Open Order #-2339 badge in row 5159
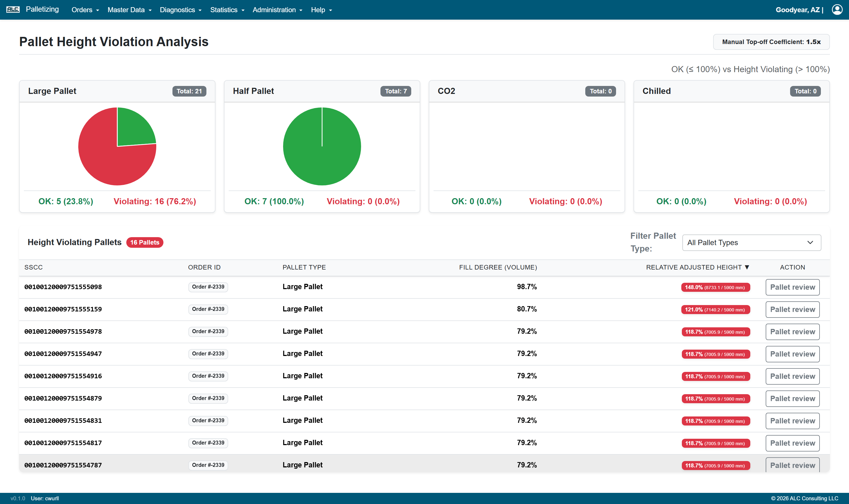The height and width of the screenshot is (504, 849). [208, 309]
